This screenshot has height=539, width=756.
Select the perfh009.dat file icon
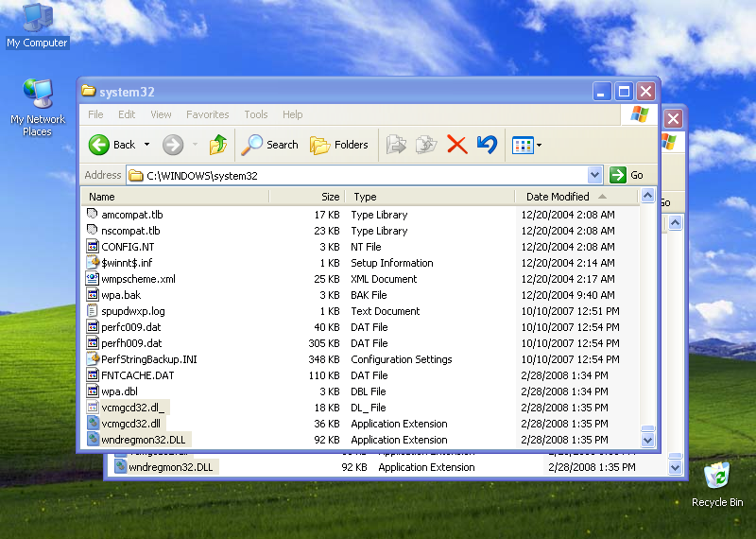click(x=92, y=342)
